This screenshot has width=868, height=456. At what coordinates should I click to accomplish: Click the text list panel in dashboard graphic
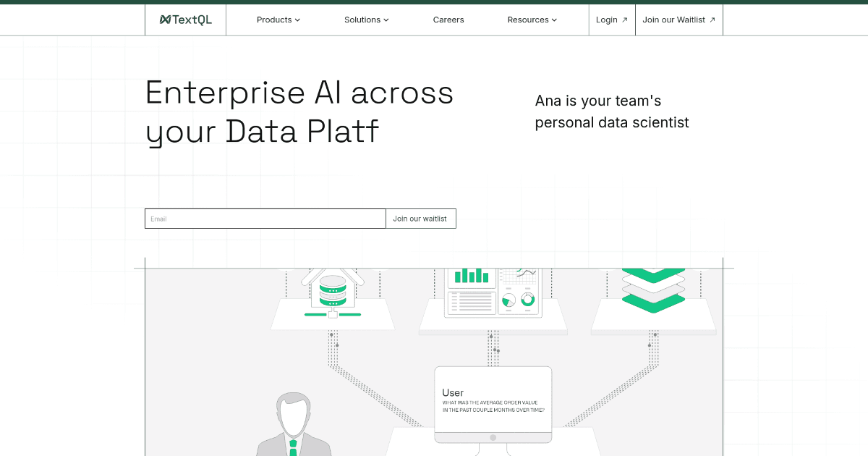click(471, 302)
